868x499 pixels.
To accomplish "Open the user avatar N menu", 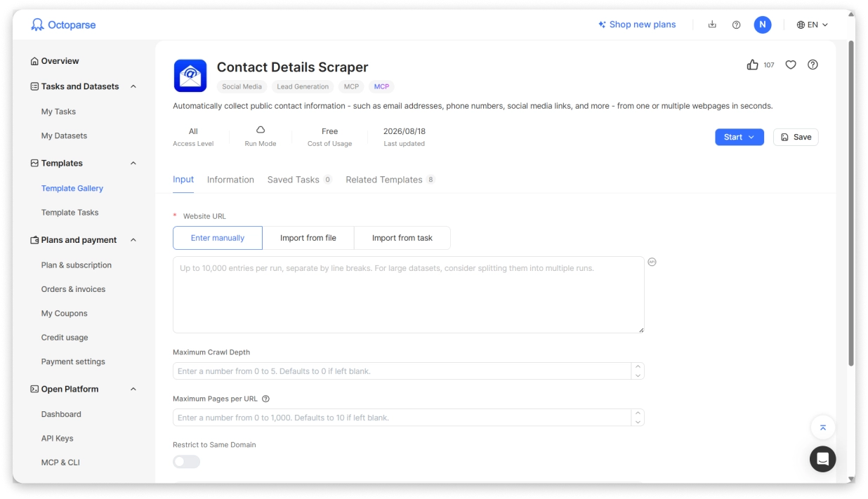I will (x=763, y=25).
